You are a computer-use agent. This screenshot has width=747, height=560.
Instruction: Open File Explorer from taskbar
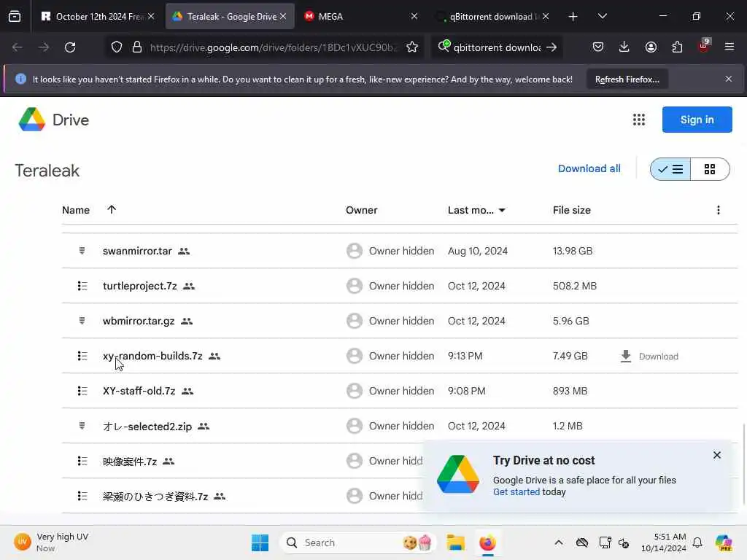coord(455,542)
